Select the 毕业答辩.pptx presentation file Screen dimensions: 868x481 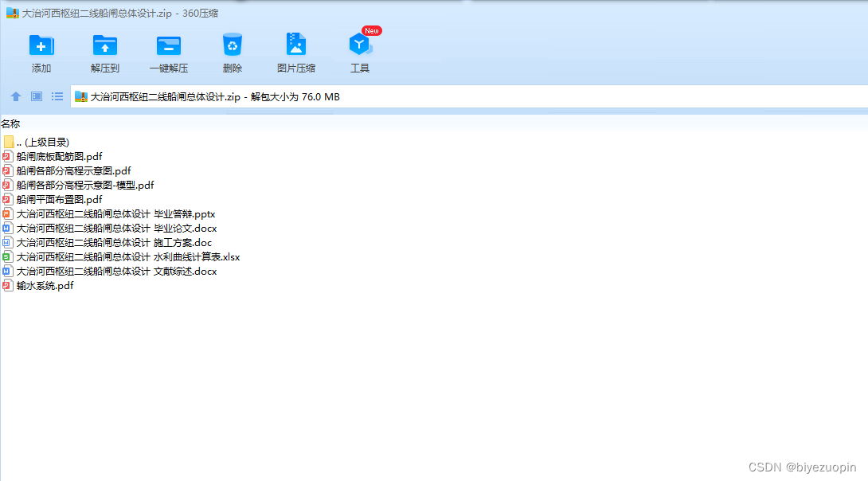tap(109, 214)
